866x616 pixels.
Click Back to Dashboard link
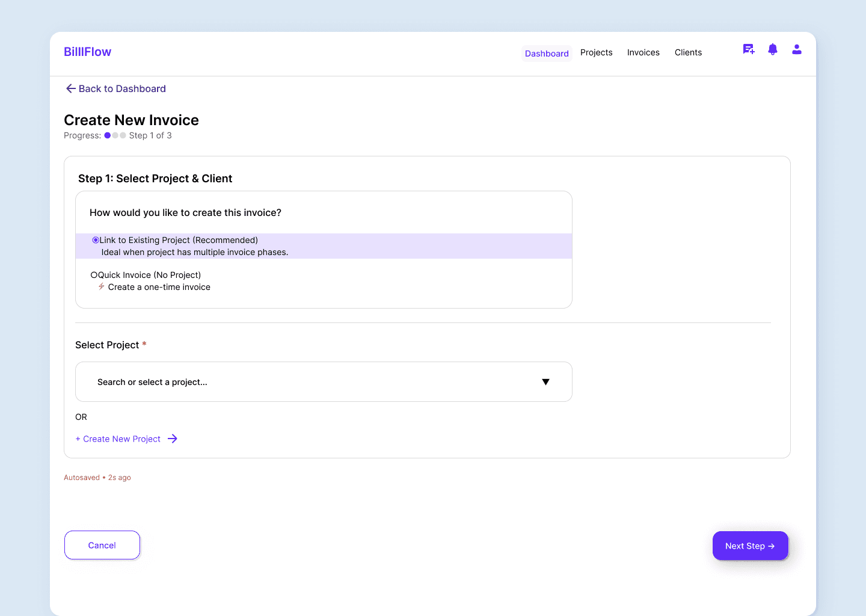[115, 88]
